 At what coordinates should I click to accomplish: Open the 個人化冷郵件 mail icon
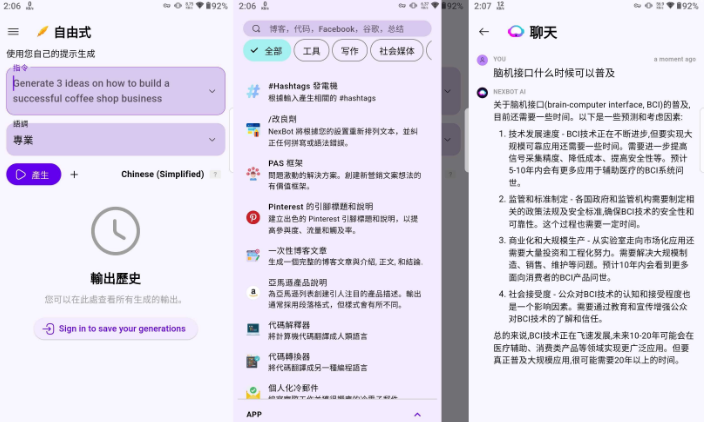coord(253,392)
